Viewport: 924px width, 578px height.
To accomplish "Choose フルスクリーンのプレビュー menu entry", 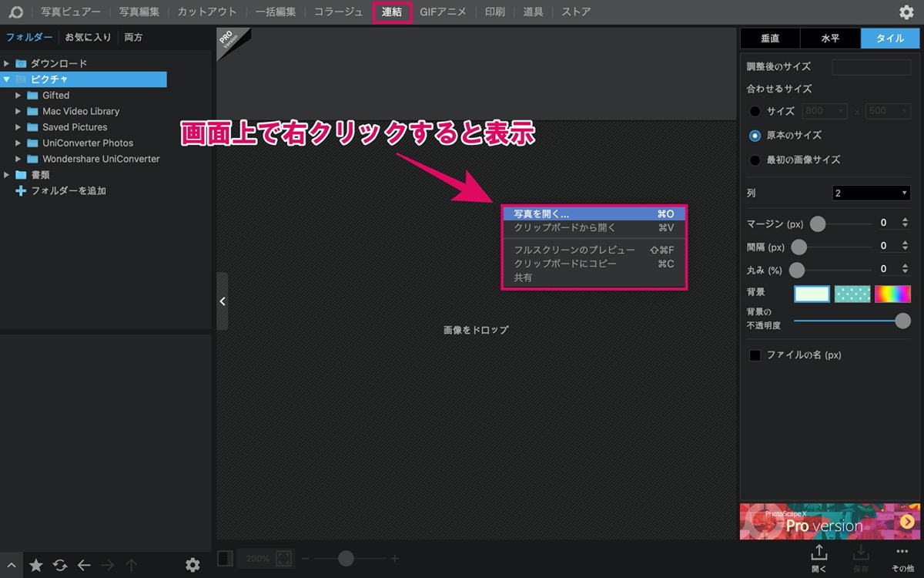I will click(x=594, y=250).
